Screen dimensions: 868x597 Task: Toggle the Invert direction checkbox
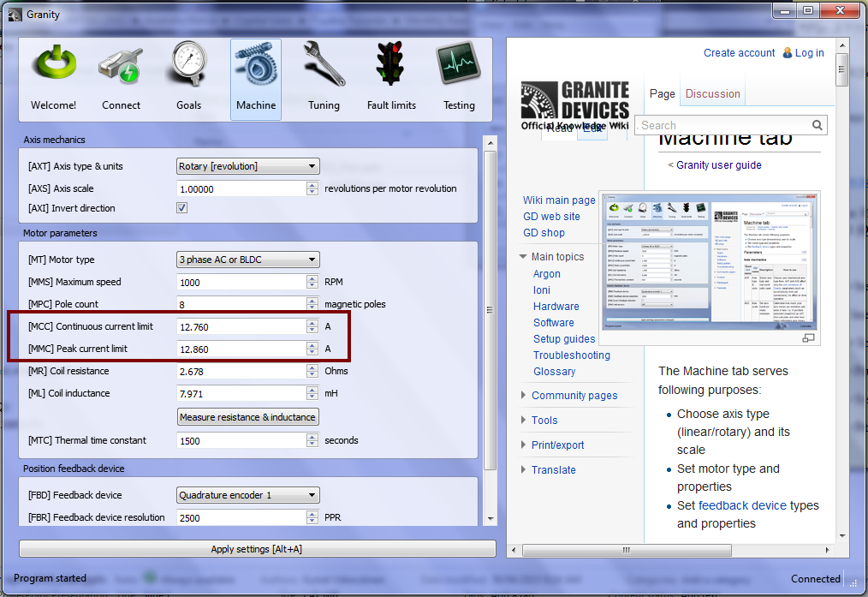coord(181,208)
